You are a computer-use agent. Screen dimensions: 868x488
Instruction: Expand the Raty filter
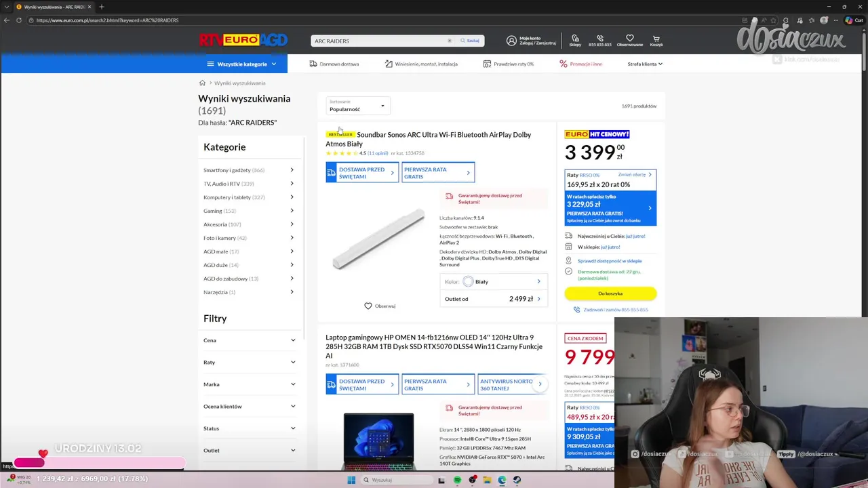tap(250, 362)
